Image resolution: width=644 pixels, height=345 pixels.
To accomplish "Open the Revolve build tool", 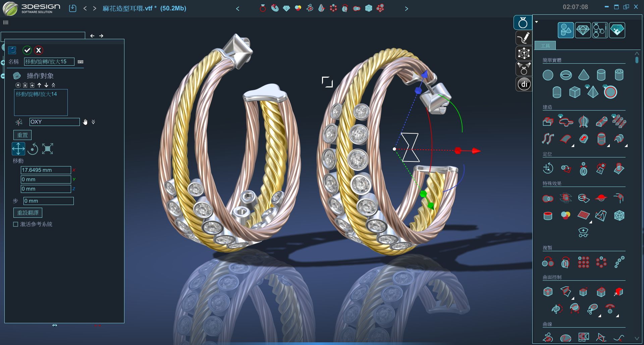I will (x=584, y=122).
